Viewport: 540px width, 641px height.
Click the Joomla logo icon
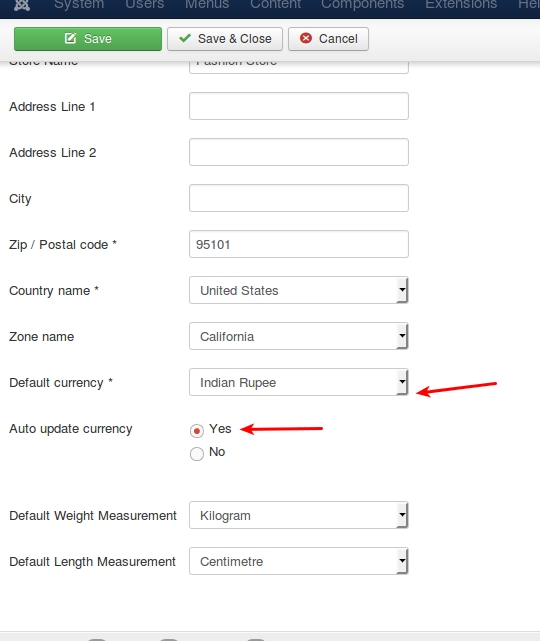pos(22,5)
